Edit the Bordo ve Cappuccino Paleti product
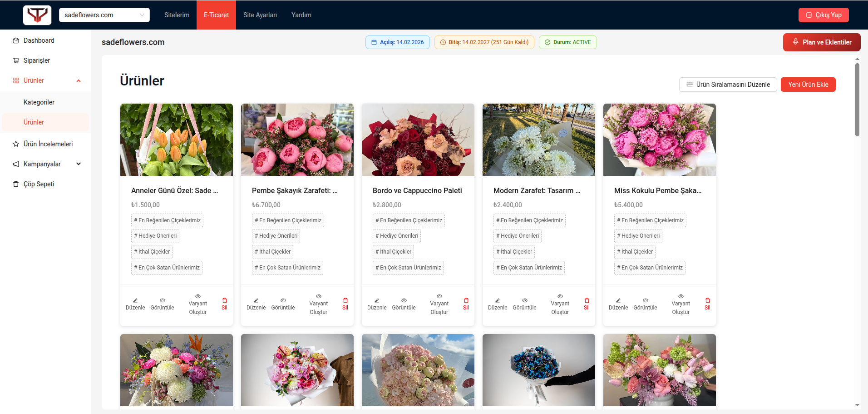This screenshot has width=868, height=414. click(x=377, y=304)
